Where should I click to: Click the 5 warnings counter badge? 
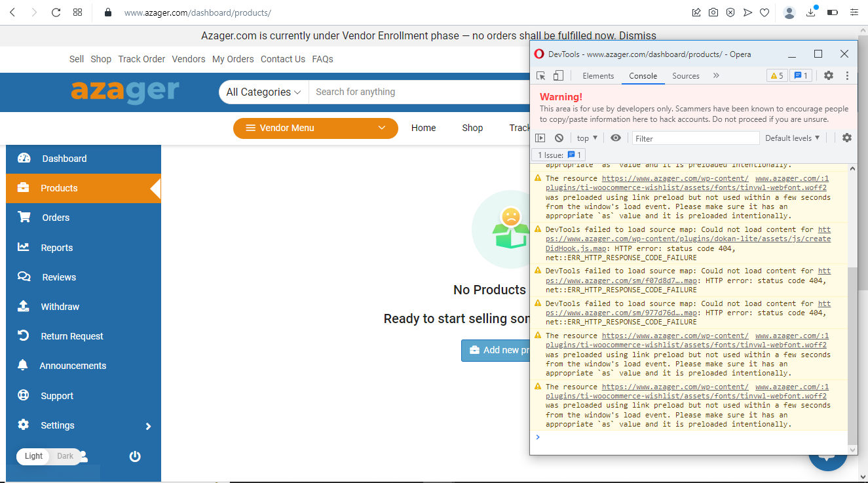tap(776, 76)
